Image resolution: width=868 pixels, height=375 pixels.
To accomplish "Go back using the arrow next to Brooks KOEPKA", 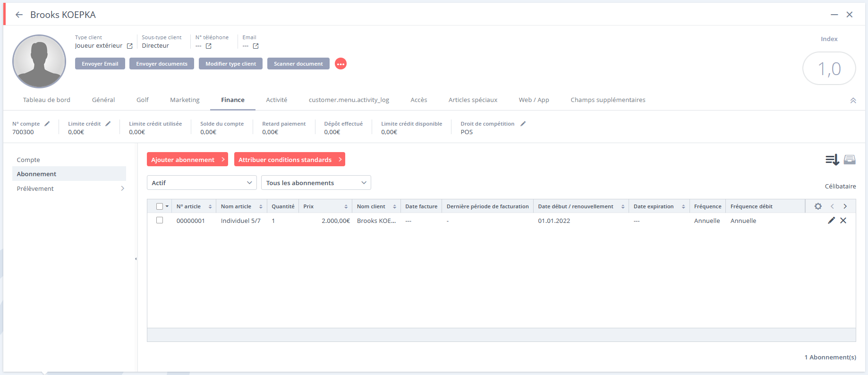I will point(19,15).
